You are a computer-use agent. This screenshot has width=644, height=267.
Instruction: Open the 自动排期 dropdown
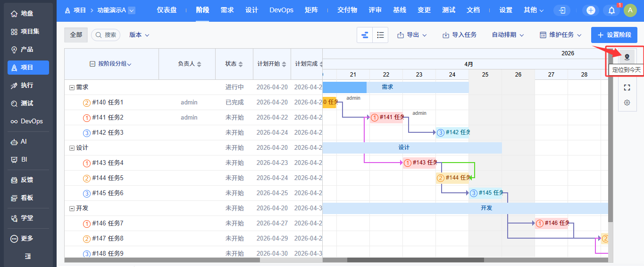click(x=508, y=35)
